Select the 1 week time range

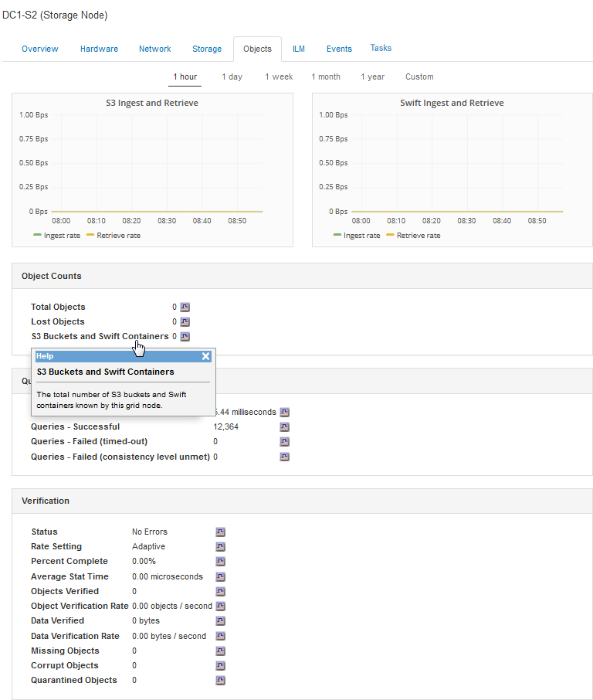(279, 76)
